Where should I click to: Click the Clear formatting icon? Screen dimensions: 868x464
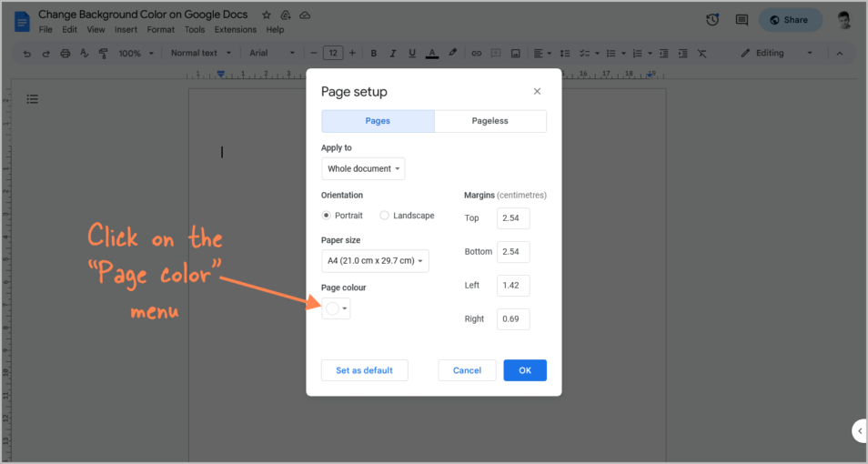click(x=701, y=53)
